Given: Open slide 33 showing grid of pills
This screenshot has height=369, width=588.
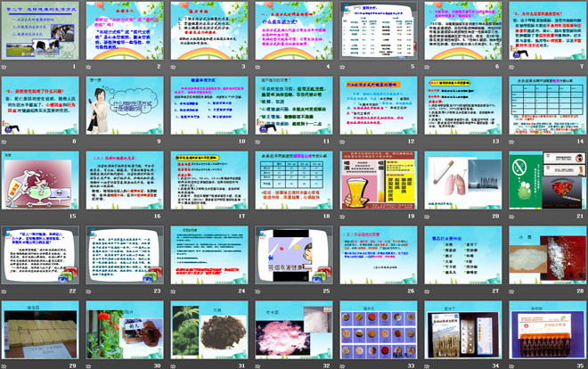Looking at the screenshot, I should [380, 332].
